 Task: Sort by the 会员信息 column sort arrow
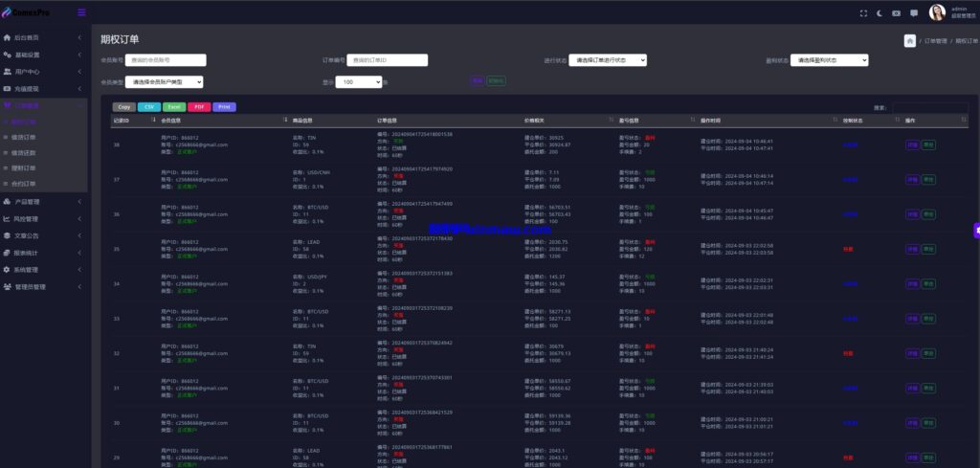285,120
